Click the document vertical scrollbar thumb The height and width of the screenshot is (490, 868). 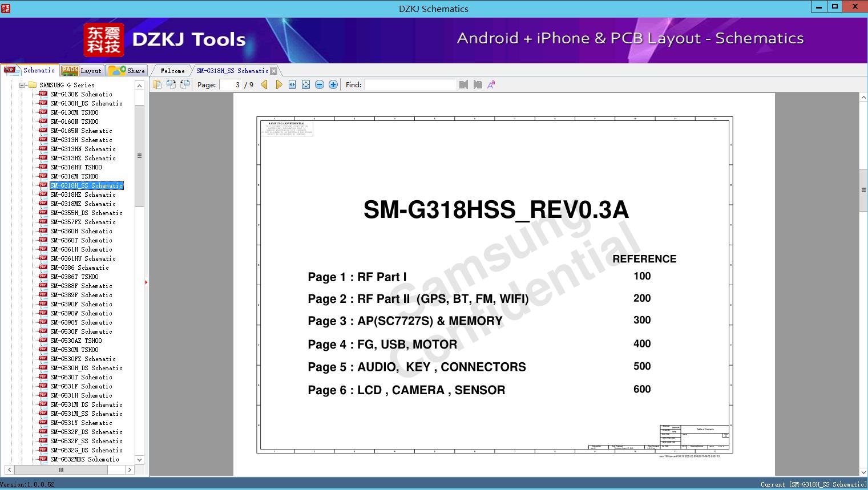[x=863, y=190]
